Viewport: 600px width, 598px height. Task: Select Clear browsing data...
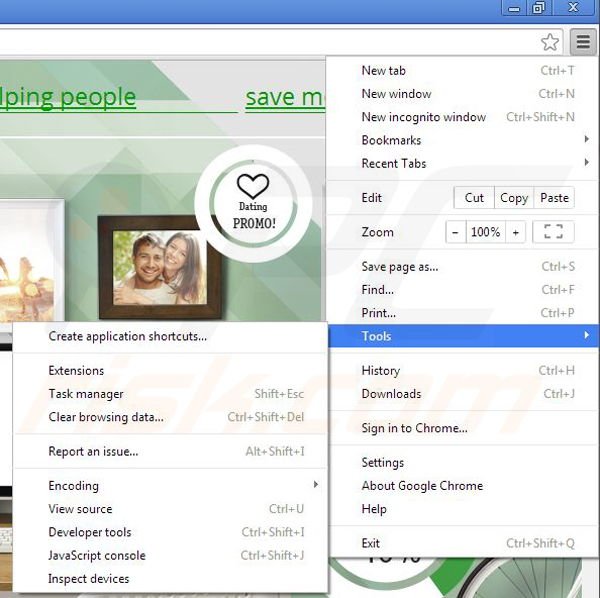coord(170,417)
